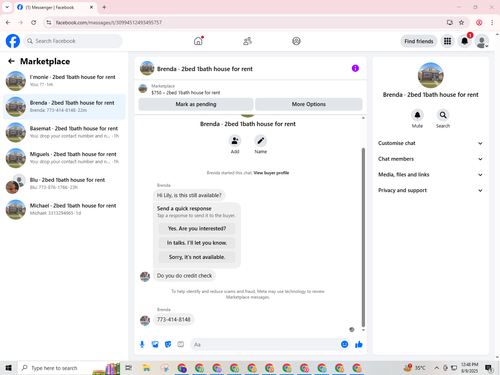Click Windows taskbar search box

pos(69,368)
